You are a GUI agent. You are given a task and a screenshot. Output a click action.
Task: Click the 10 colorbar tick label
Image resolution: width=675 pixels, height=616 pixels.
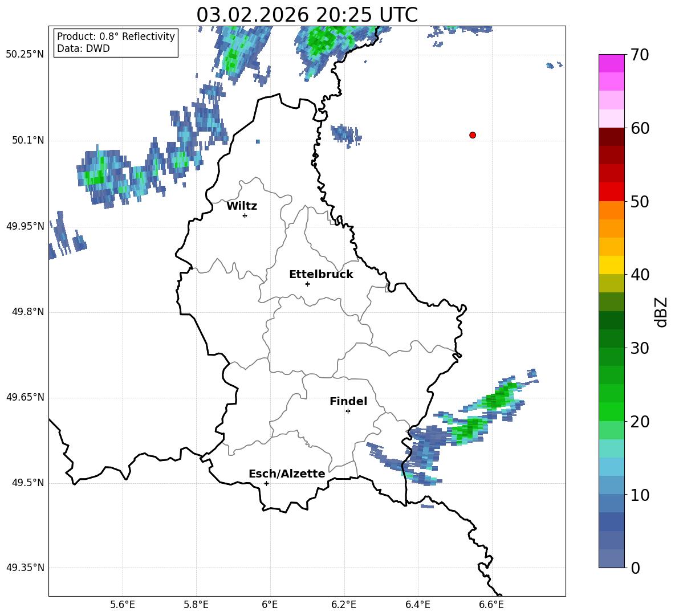639,495
